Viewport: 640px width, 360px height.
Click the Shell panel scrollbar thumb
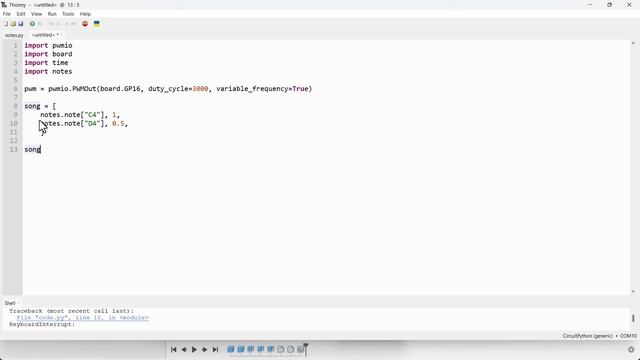coord(633,318)
